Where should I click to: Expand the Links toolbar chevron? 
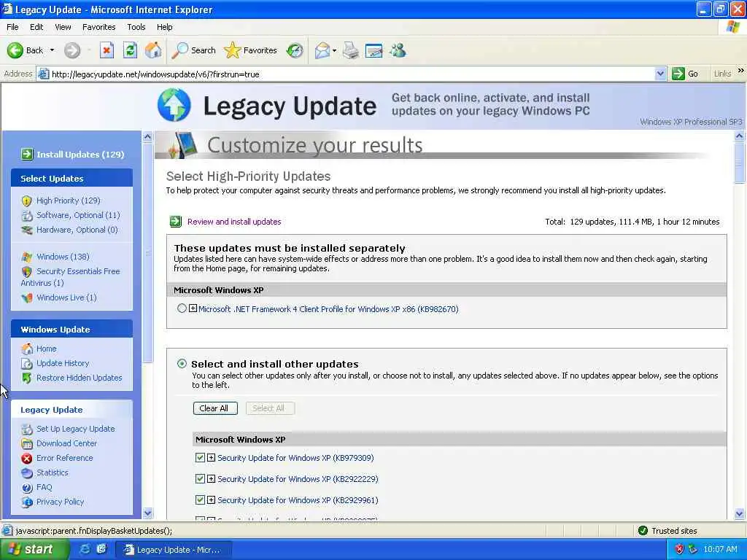coord(741,71)
